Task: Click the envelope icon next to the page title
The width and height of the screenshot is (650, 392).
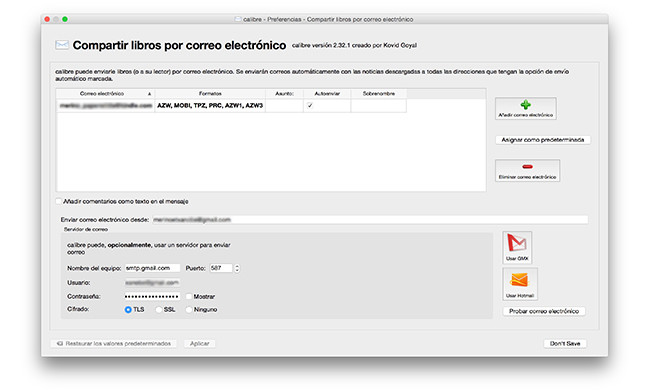Action: coord(62,45)
